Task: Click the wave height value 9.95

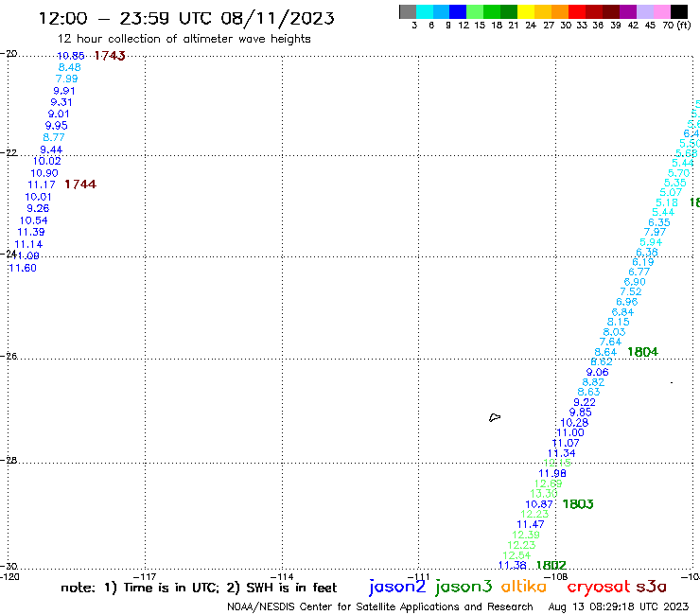Action: (56, 126)
